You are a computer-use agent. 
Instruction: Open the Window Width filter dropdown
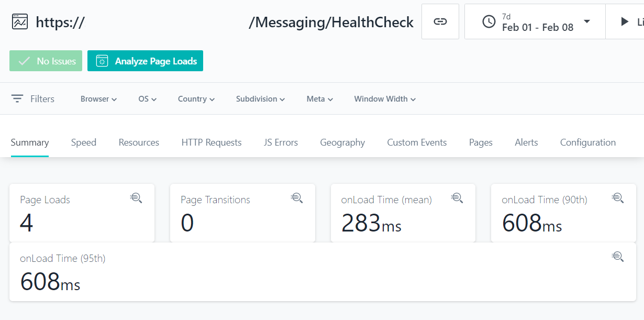[385, 99]
